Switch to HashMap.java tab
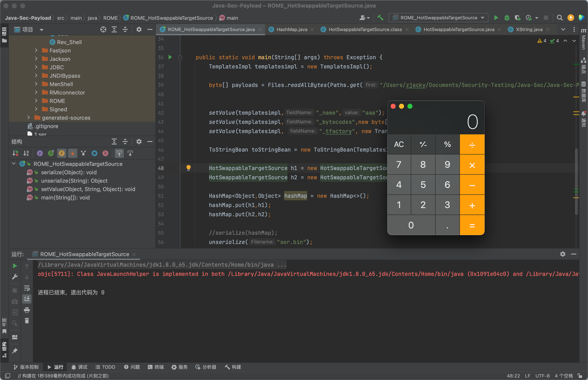The width and height of the screenshot is (588, 380). [292, 29]
